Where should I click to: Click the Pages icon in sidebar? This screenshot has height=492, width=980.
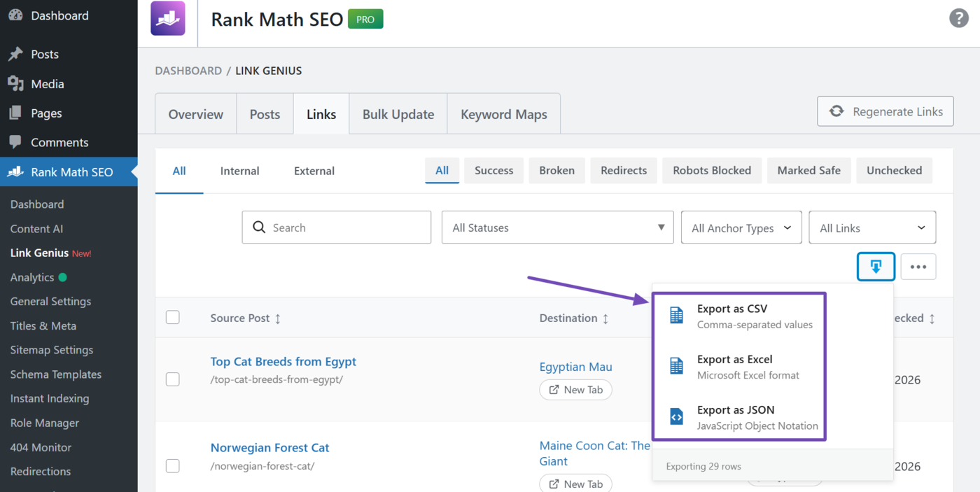tap(15, 113)
